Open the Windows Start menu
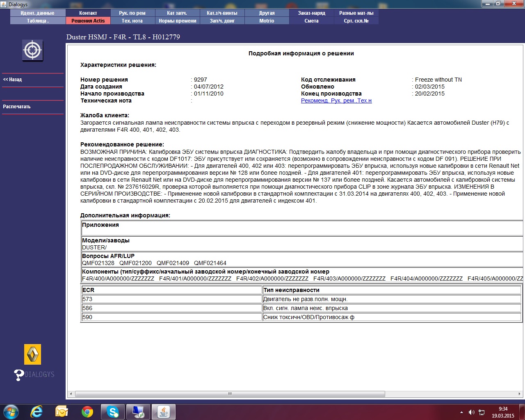 pyautogui.click(x=11, y=411)
